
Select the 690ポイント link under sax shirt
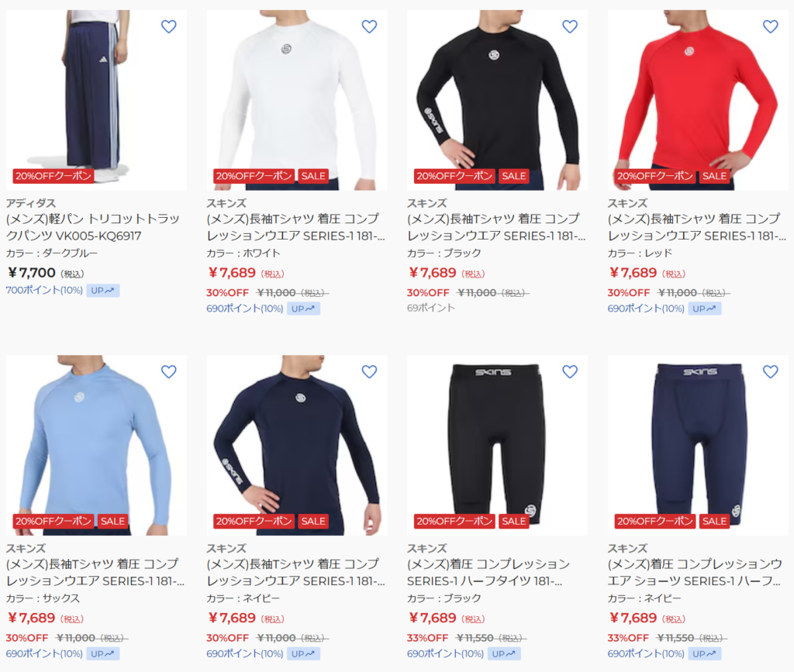click(x=44, y=653)
